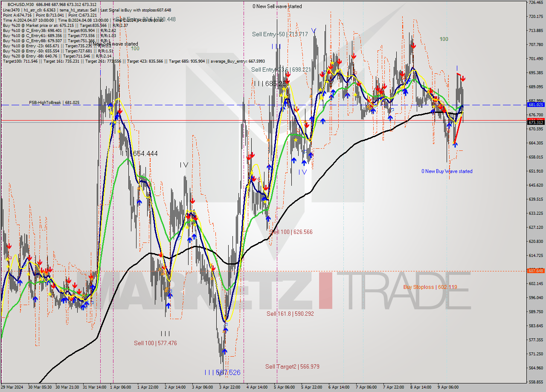Click the 'Buy %20 @ Entry -50: 655.554' line
Image resolution: width=546 pixels, height=392 pixels.
click(x=57, y=51)
